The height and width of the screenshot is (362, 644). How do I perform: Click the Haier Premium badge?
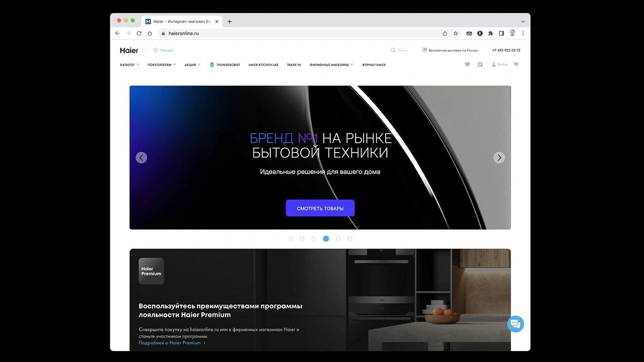tap(151, 271)
